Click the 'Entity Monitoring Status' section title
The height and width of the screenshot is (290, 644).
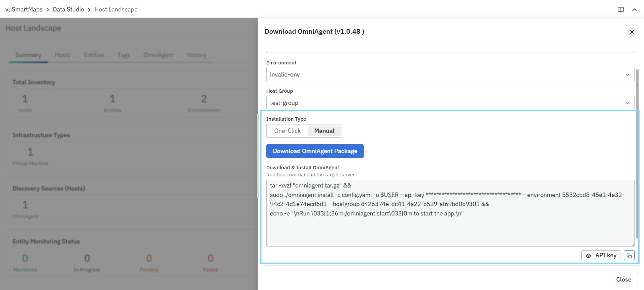point(46,241)
